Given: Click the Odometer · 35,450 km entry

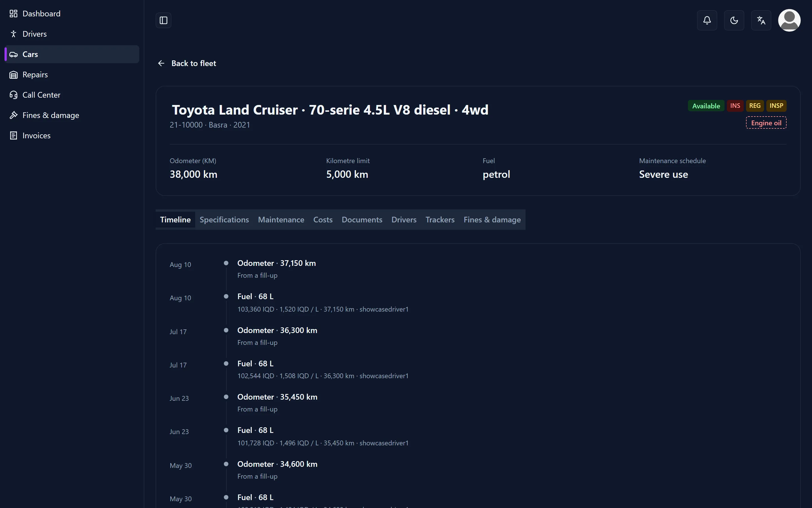Looking at the screenshot, I should 277,397.
